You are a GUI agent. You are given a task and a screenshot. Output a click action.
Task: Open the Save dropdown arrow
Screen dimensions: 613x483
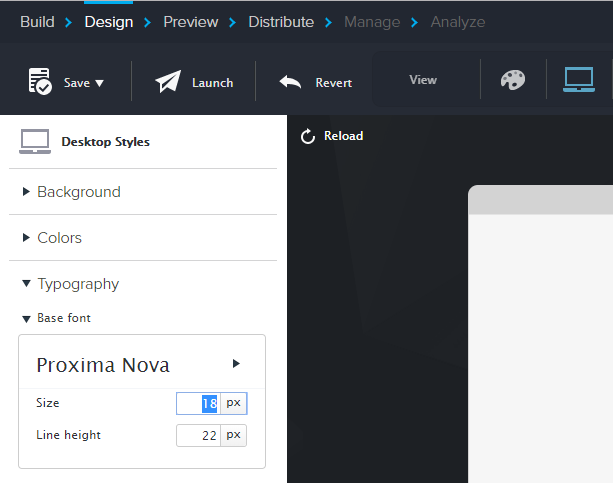(99, 83)
